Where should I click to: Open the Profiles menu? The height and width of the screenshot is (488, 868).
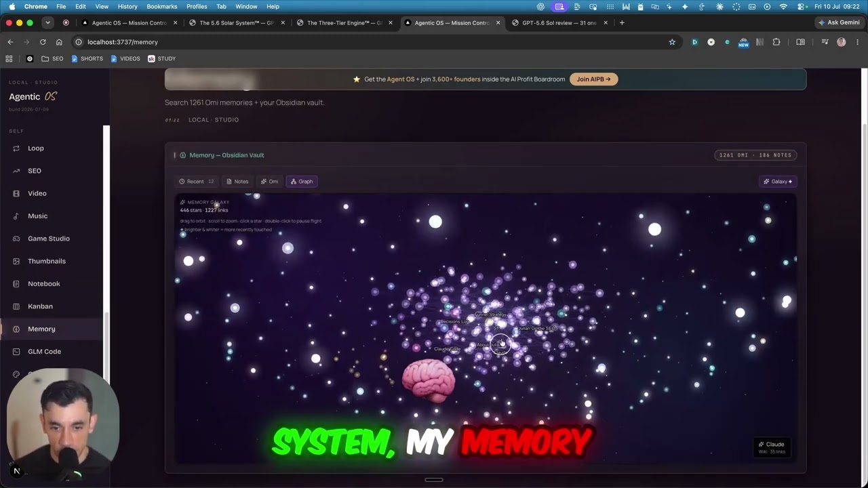pos(197,6)
